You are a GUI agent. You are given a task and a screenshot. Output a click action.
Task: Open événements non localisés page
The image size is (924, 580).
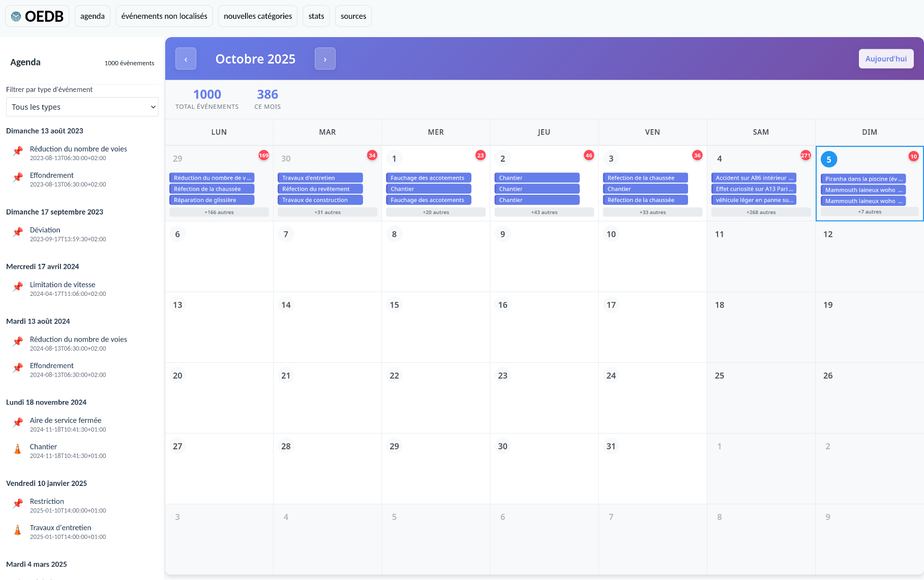[x=164, y=16]
